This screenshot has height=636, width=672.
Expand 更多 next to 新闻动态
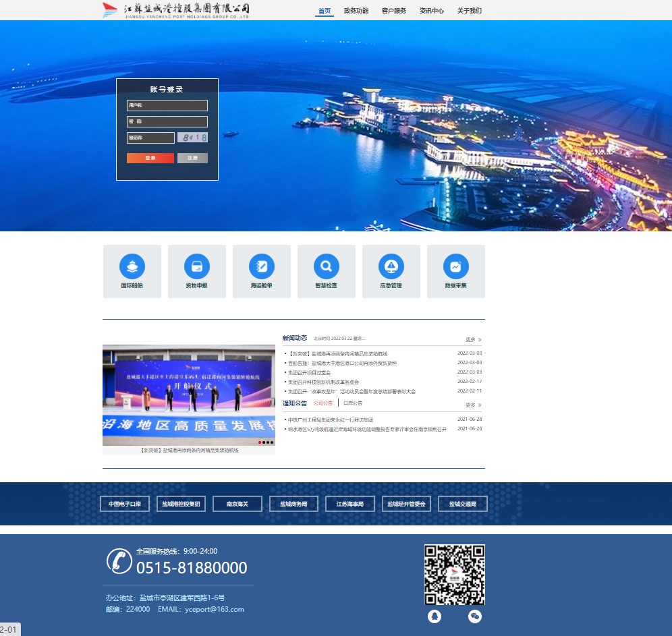(473, 340)
